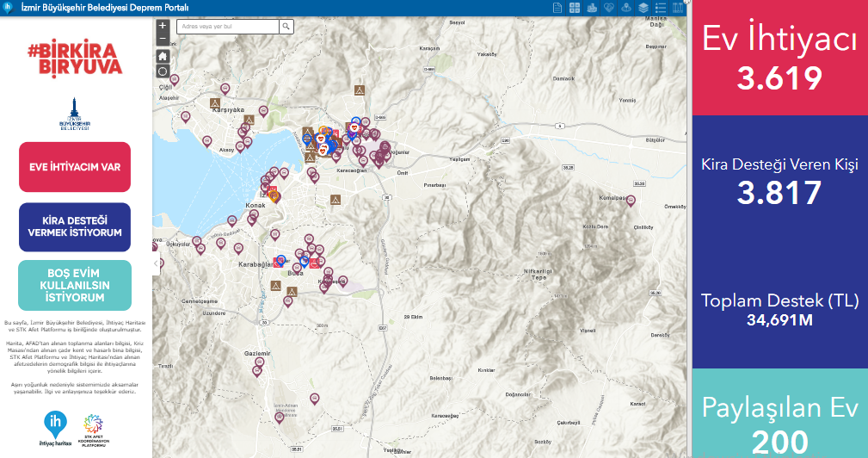Open the layer list stack icon
This screenshot has height=458, width=868.
coord(643,8)
